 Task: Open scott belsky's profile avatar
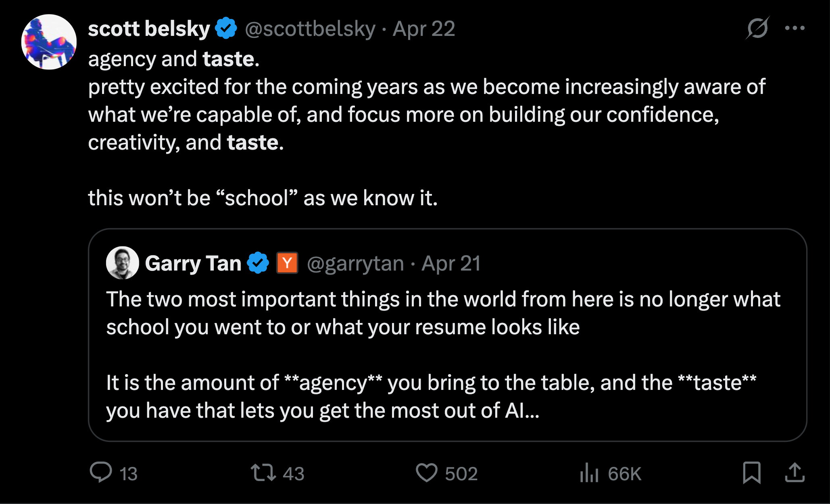[x=49, y=42]
